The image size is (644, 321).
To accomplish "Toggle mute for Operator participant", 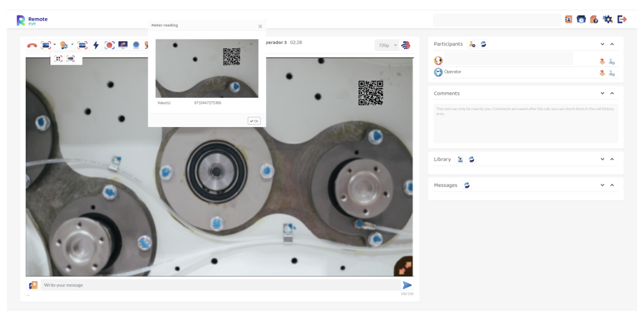I will pyautogui.click(x=602, y=73).
